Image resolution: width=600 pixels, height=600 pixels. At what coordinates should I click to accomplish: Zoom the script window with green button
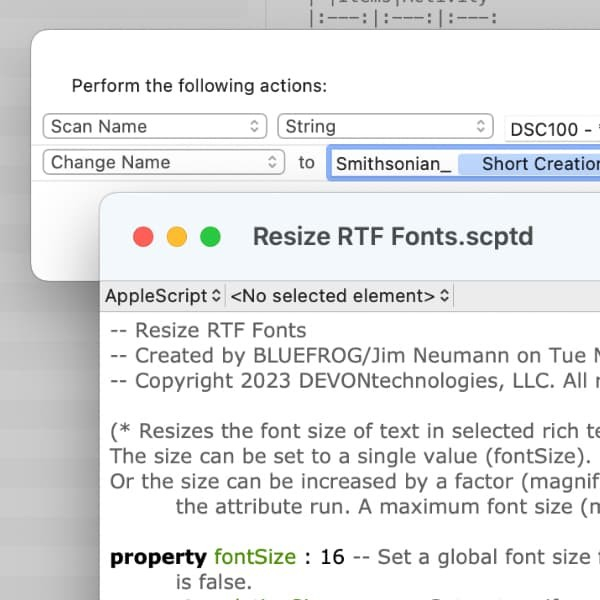(210, 237)
